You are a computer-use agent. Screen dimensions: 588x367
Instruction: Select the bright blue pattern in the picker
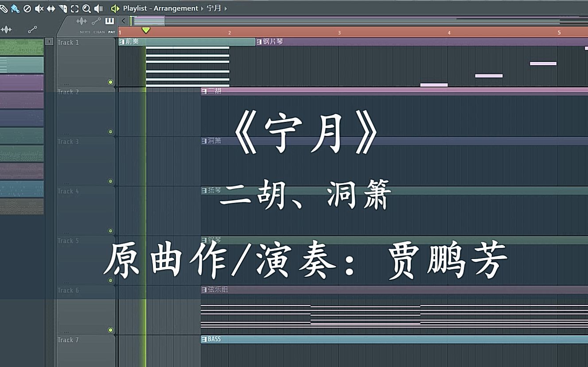[x=22, y=189]
